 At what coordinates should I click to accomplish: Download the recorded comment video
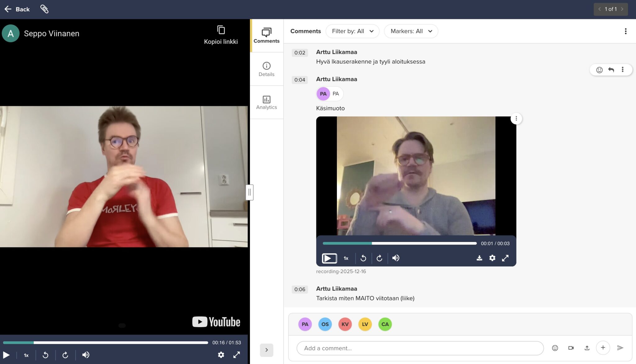tap(479, 258)
